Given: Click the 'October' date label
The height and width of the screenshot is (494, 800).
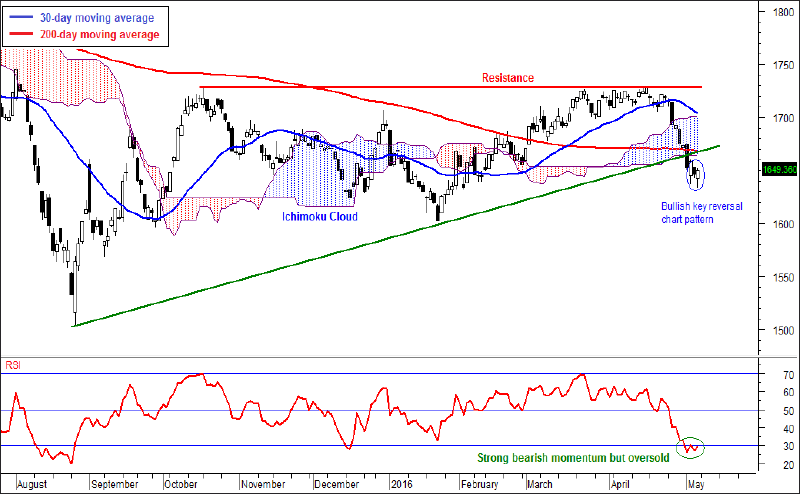Looking at the screenshot, I should pos(181,484).
